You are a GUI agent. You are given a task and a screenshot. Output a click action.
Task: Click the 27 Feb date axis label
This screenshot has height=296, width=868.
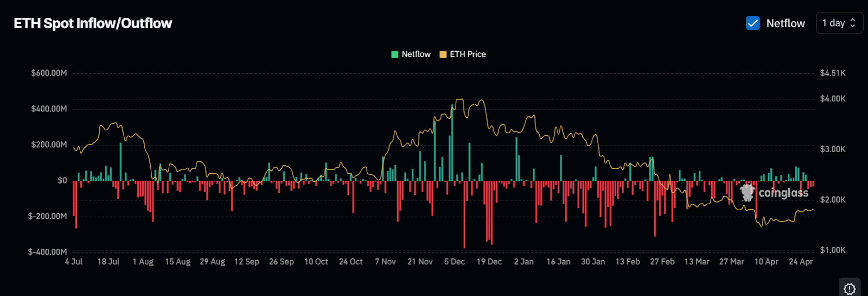662,262
